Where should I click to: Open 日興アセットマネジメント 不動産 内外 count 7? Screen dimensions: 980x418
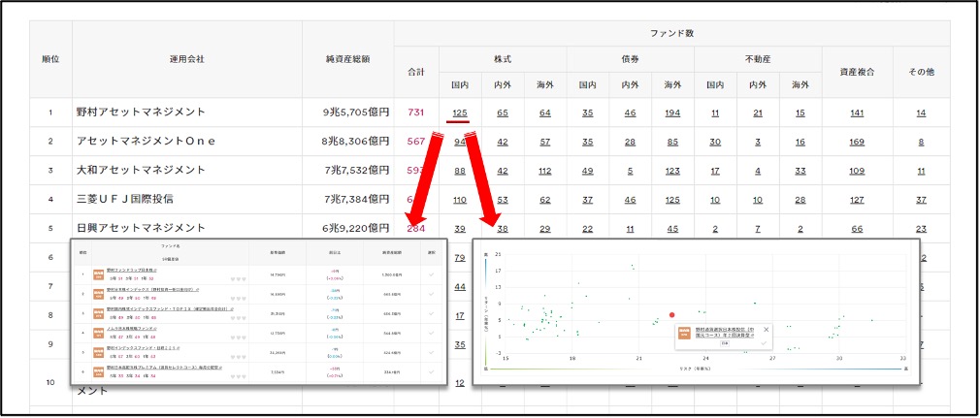(x=758, y=229)
